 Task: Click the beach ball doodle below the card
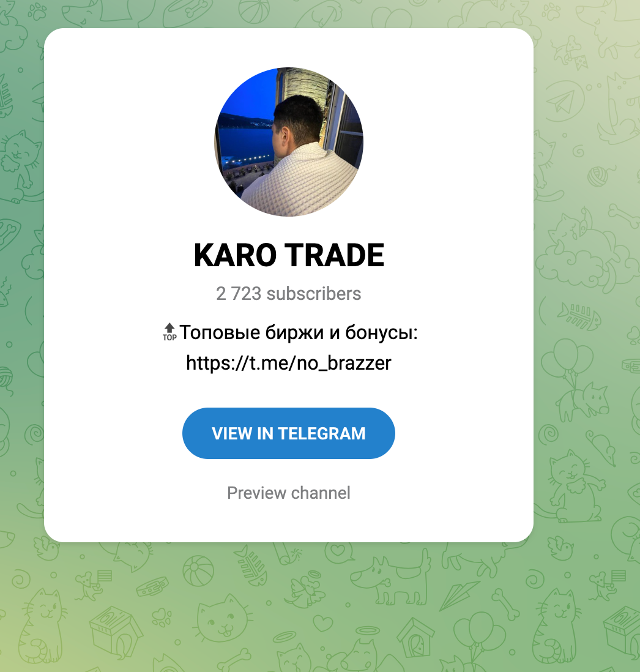click(x=198, y=571)
